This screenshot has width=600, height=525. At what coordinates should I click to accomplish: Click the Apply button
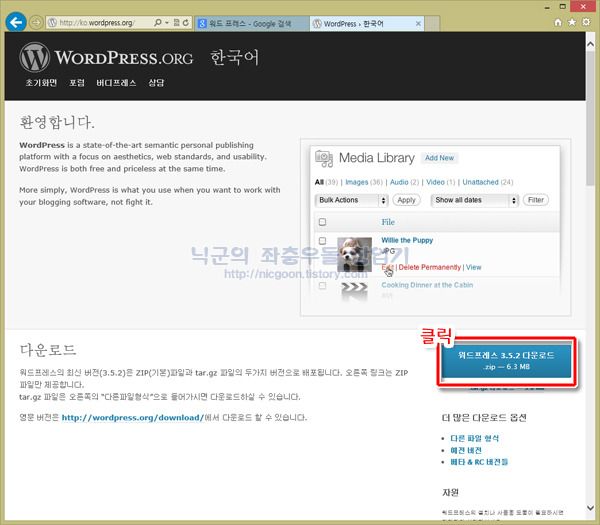406,200
